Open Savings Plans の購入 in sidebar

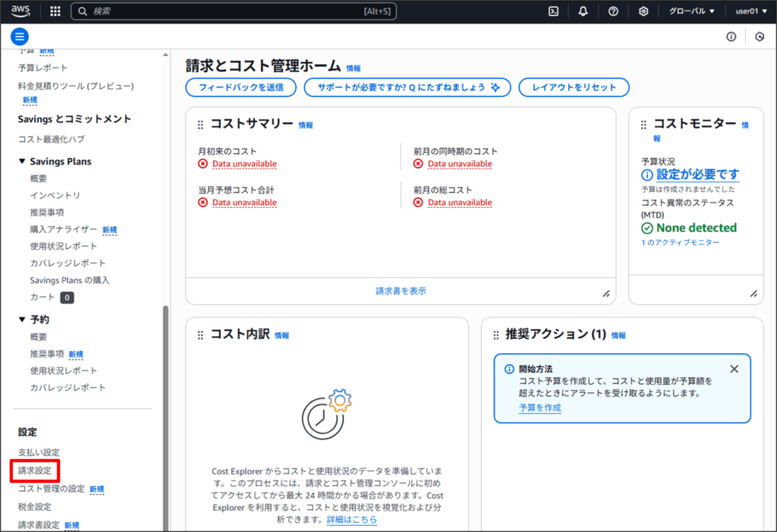[x=69, y=280]
